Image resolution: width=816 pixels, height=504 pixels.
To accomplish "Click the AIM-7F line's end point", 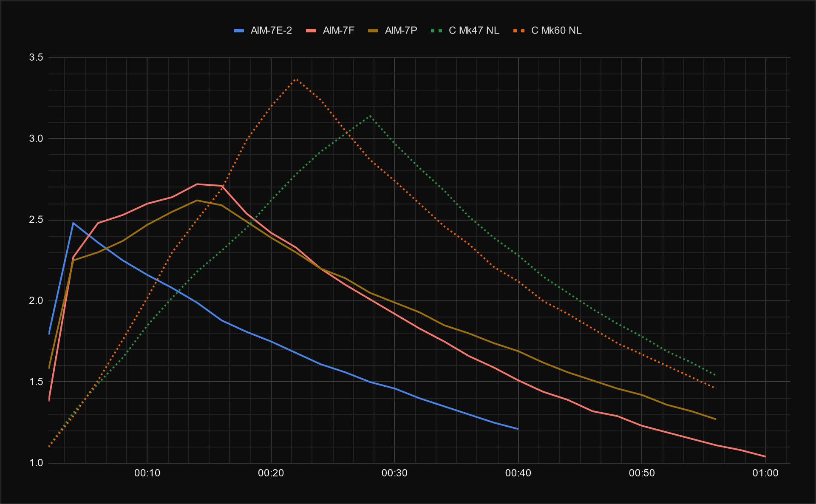I will point(765,456).
